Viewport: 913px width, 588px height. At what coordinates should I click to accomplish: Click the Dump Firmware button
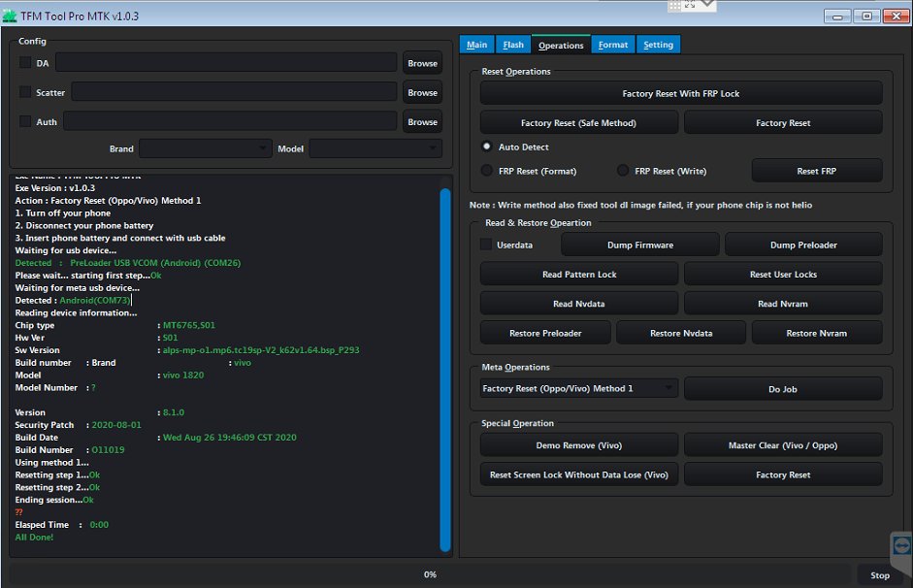(x=638, y=244)
